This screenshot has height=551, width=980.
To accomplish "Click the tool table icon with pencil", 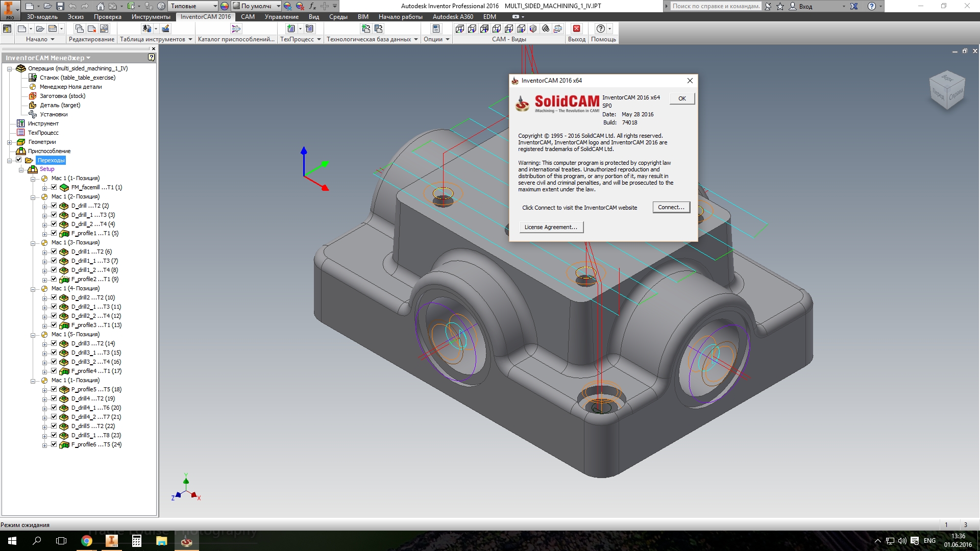I will [x=165, y=29].
